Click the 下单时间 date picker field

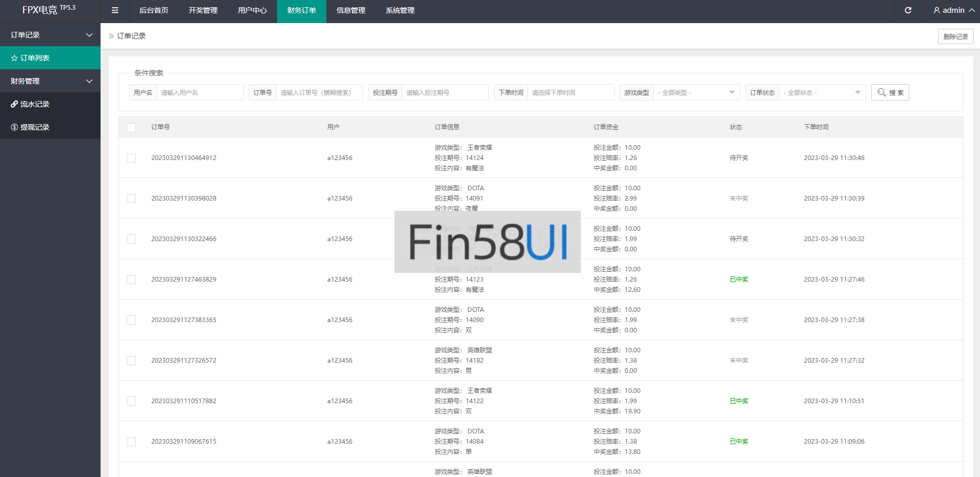571,92
